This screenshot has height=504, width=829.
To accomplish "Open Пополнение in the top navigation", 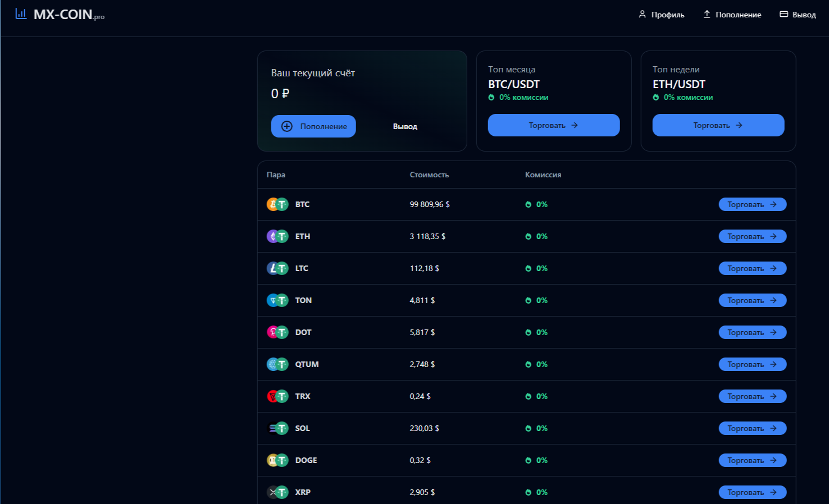I will click(x=732, y=15).
